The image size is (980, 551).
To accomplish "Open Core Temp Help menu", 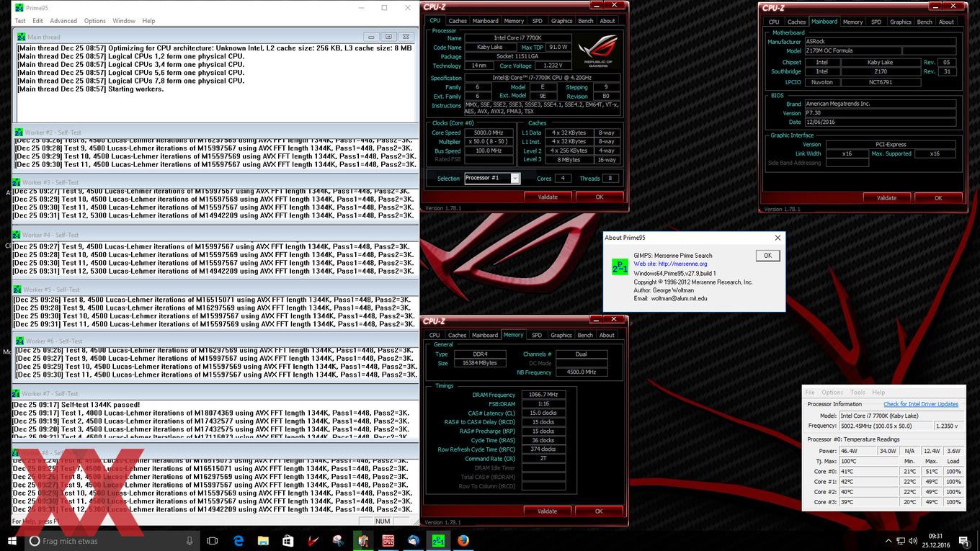I will click(878, 392).
